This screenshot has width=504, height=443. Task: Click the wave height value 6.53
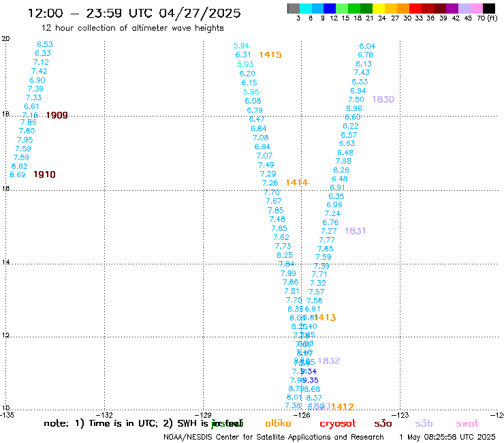pos(45,44)
